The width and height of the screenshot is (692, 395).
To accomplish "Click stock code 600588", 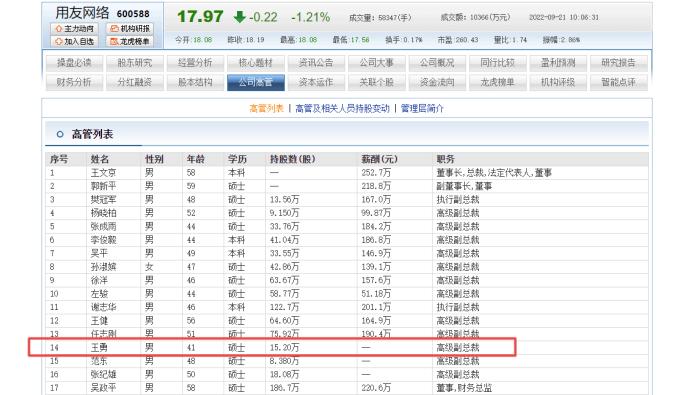I will pyautogui.click(x=133, y=14).
